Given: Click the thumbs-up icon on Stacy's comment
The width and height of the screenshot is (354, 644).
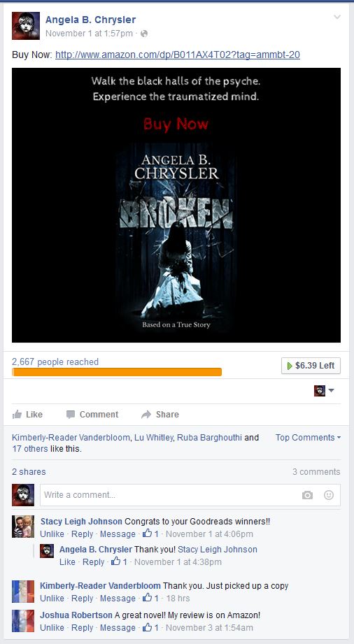Looking at the screenshot, I should pyautogui.click(x=147, y=534).
